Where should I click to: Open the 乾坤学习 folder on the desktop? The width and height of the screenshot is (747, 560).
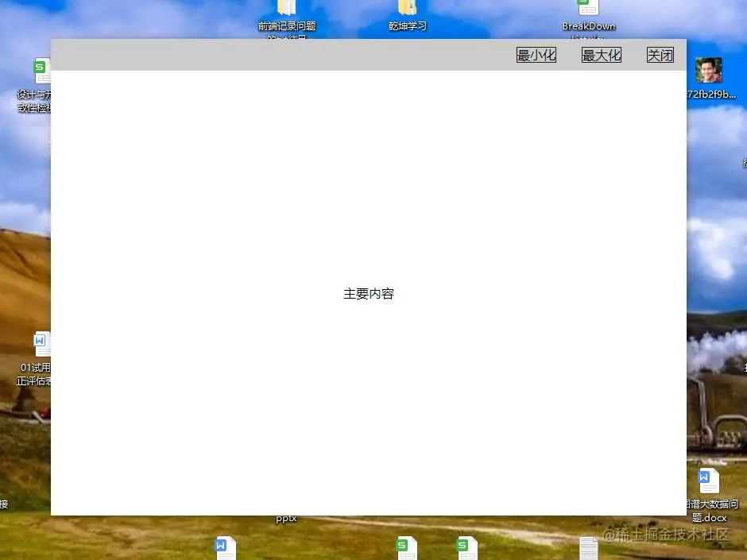coord(407,12)
